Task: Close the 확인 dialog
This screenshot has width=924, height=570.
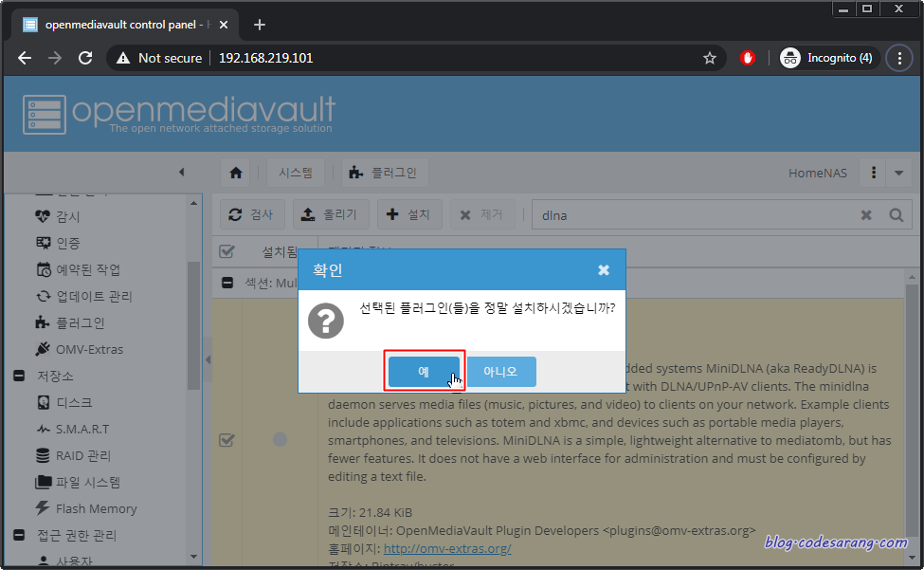Action: click(x=604, y=270)
